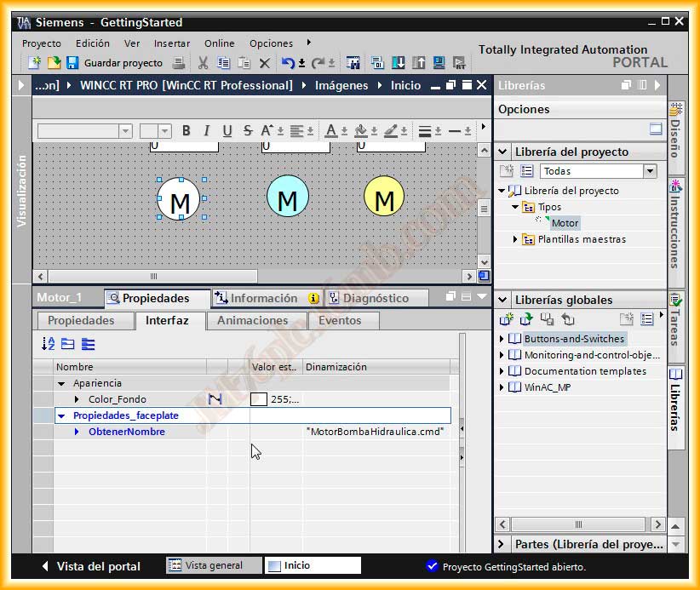This screenshot has height=590, width=700.
Task: Click the Guardar proyecto save icon
Action: coord(72,63)
